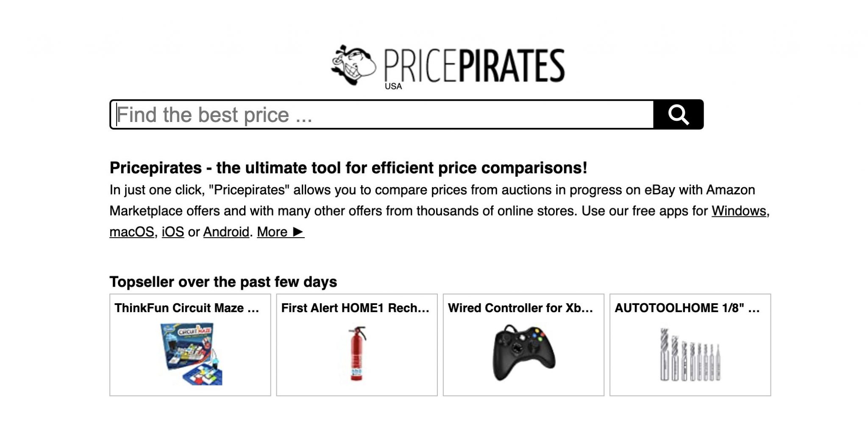Open the 'Wired Controller for Xb…' product title
The height and width of the screenshot is (424, 868).
[x=520, y=308]
